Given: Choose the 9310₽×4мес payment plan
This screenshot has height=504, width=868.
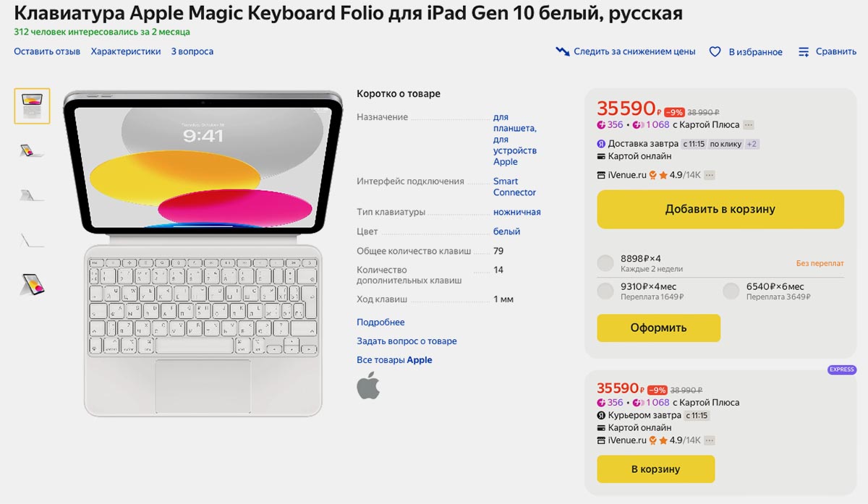Looking at the screenshot, I should coord(605,291).
